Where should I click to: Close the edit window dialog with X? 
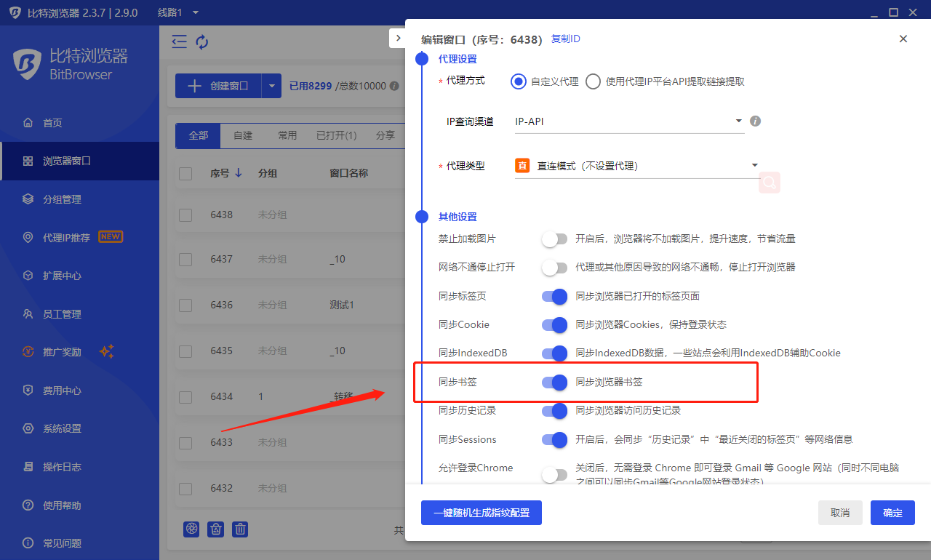pyautogui.click(x=903, y=39)
